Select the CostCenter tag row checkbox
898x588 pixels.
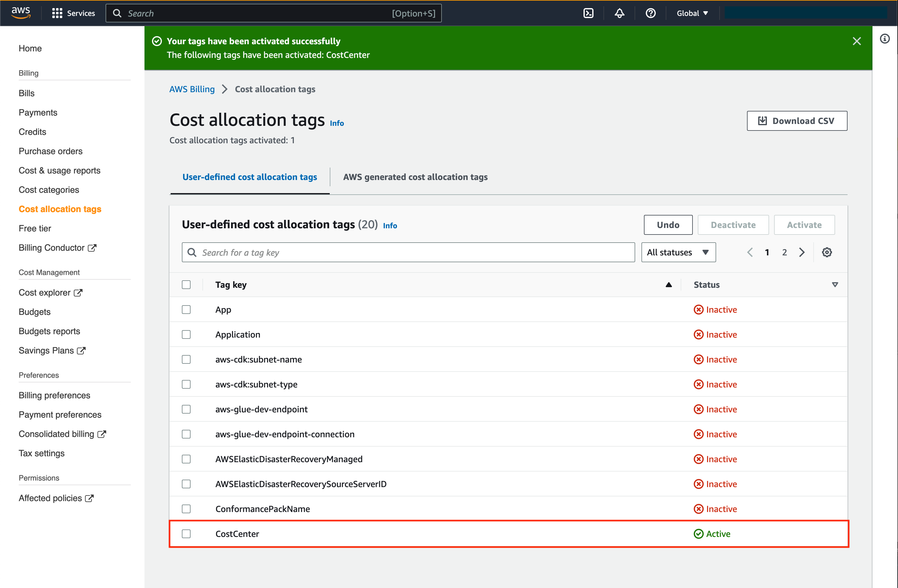(x=187, y=533)
